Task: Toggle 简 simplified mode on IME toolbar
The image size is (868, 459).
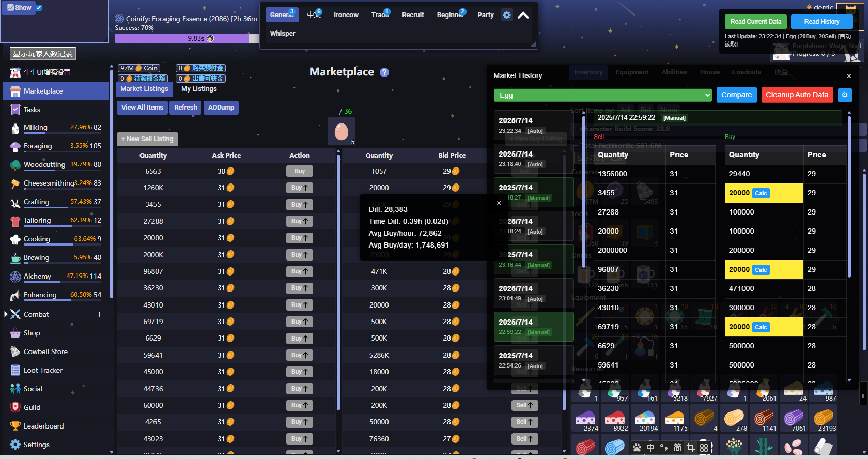Action: (x=677, y=448)
